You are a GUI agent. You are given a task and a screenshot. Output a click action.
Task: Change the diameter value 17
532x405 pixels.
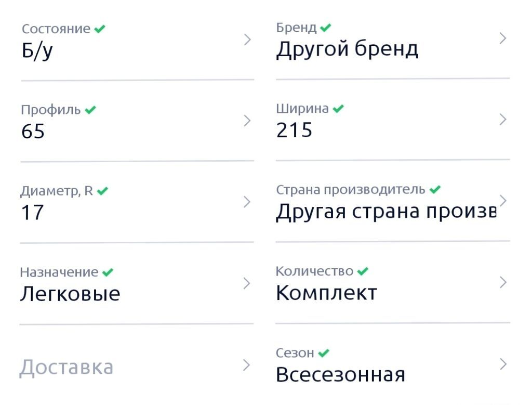[x=32, y=213]
